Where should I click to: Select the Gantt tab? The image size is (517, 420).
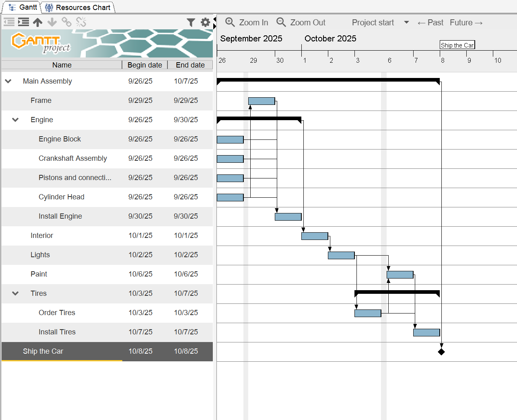pyautogui.click(x=23, y=7)
